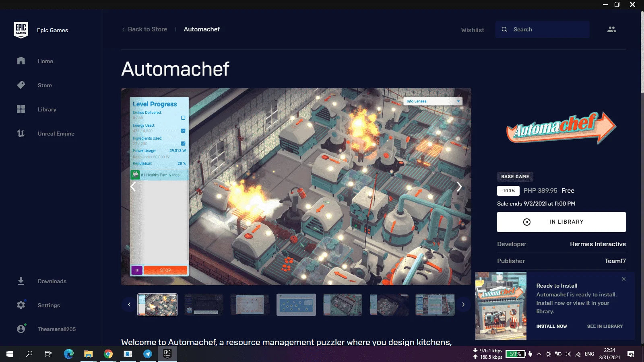
Task: Go Back to Store
Action: tap(144, 29)
